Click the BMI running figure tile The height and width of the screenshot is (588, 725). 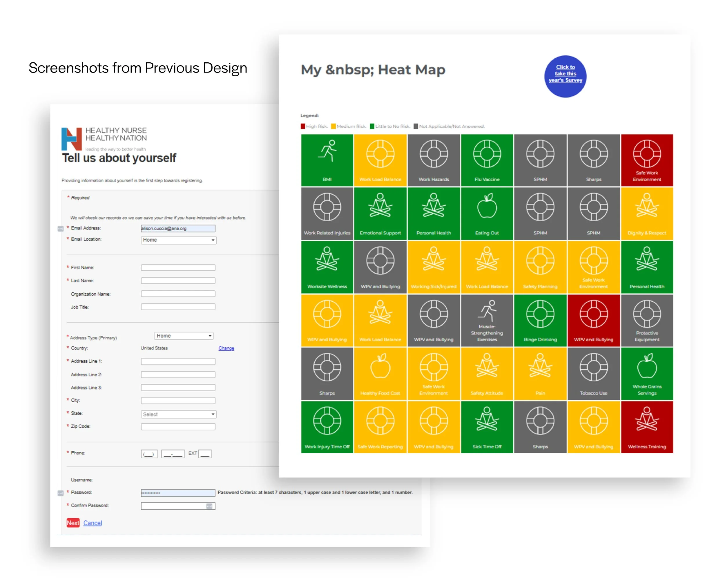pos(327,160)
